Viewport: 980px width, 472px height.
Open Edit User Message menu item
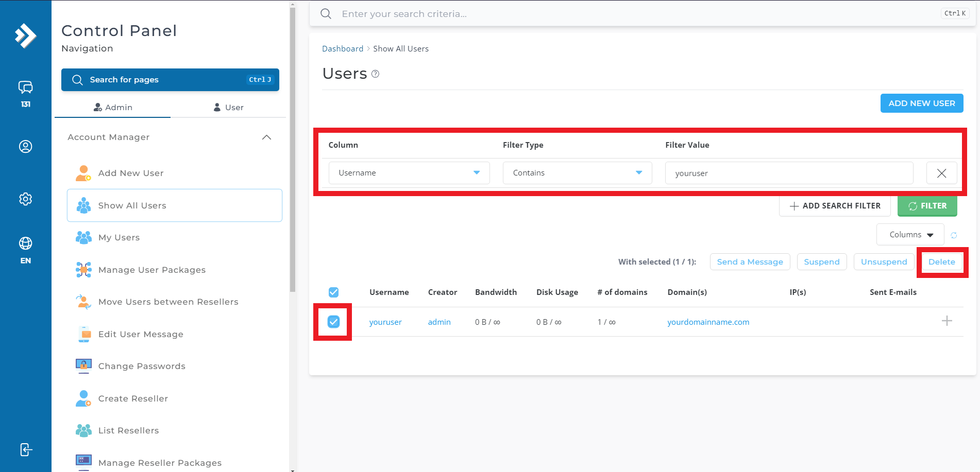(x=174, y=334)
